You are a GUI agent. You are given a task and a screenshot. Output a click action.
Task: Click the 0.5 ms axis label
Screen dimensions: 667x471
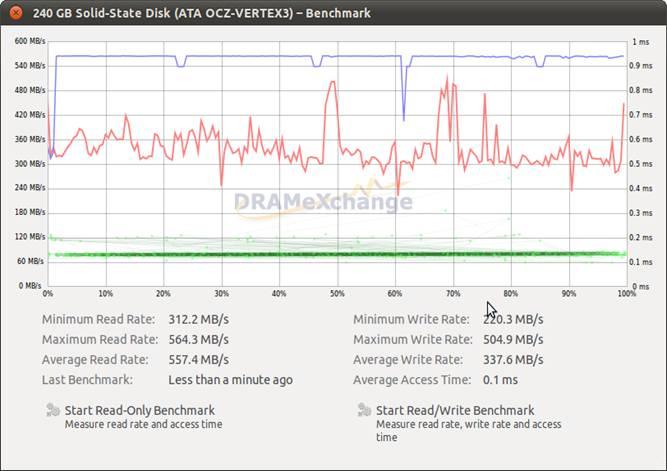[641, 164]
